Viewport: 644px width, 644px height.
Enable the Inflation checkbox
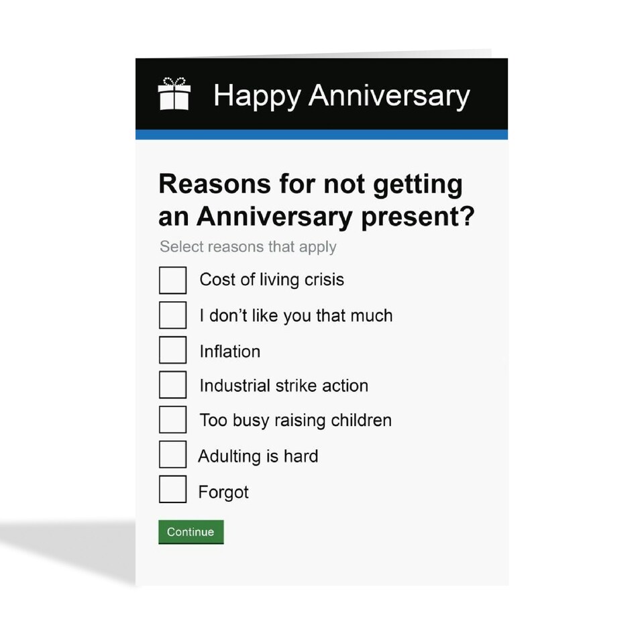coord(172,350)
